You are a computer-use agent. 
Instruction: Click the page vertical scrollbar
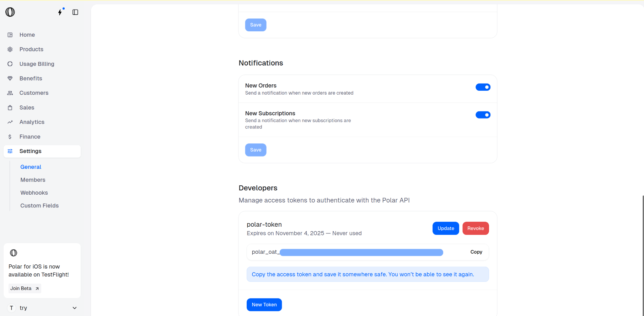click(643, 249)
